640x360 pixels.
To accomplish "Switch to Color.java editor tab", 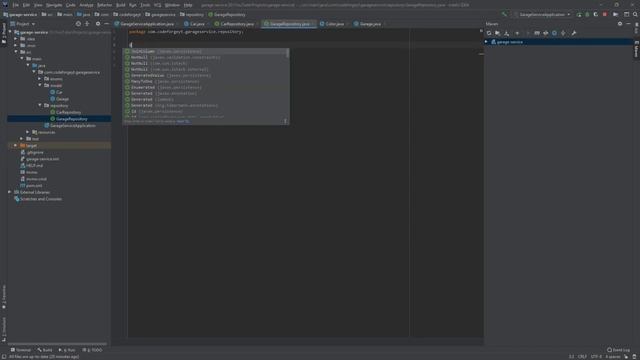I will click(332, 24).
